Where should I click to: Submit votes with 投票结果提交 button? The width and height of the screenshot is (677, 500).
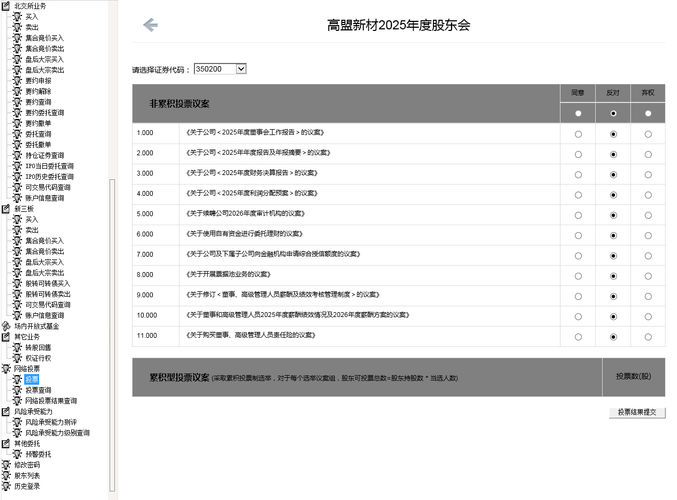coord(637,412)
